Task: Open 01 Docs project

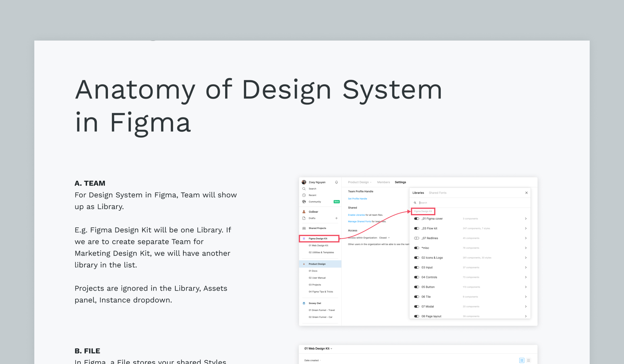Action: pyautogui.click(x=313, y=271)
